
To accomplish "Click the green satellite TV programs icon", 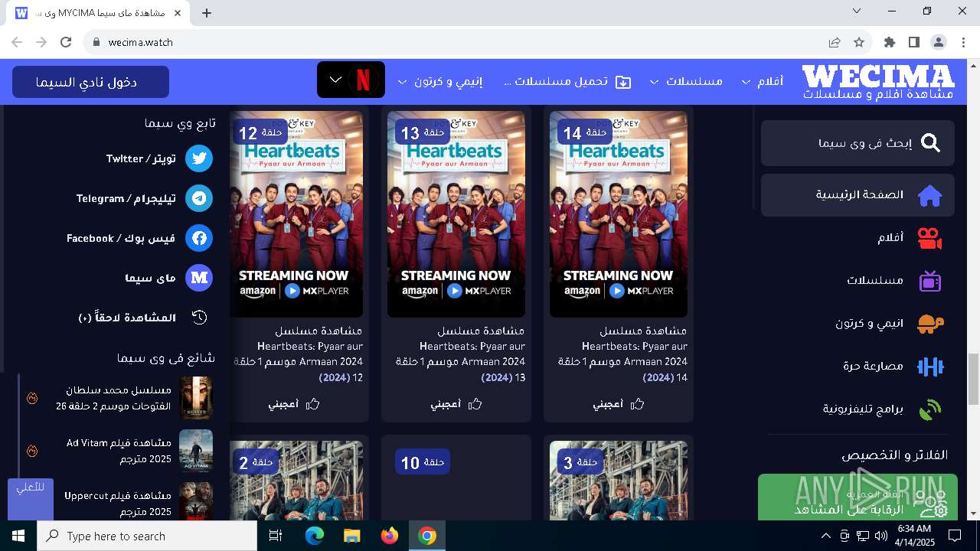I will [x=929, y=409].
